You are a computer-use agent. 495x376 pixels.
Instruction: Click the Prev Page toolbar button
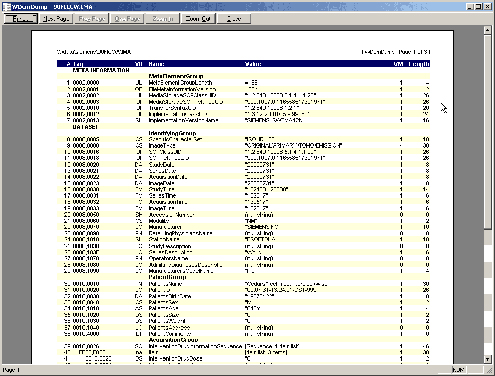coord(92,19)
